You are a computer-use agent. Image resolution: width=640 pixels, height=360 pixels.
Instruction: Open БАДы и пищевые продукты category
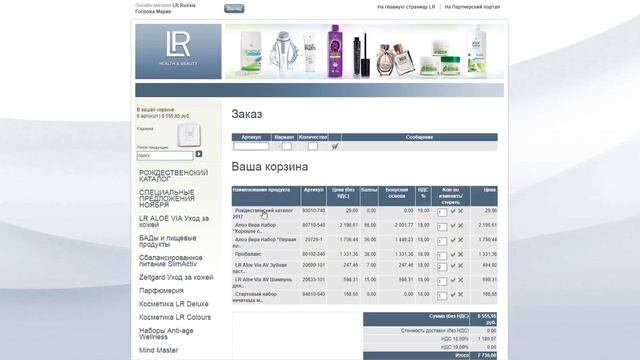[x=168, y=241]
